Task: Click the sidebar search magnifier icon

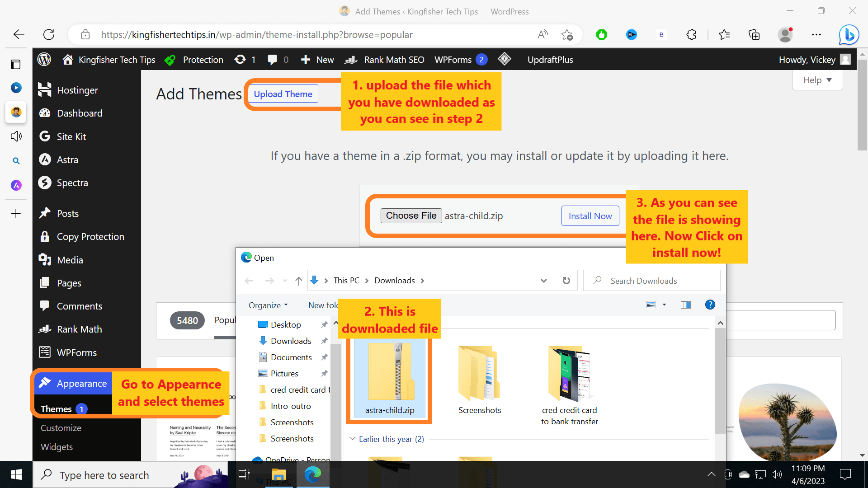Action: (x=16, y=161)
